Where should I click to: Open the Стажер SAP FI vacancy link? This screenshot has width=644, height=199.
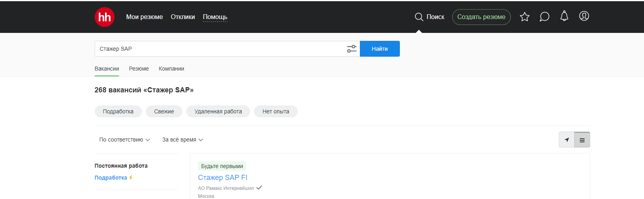[222, 178]
